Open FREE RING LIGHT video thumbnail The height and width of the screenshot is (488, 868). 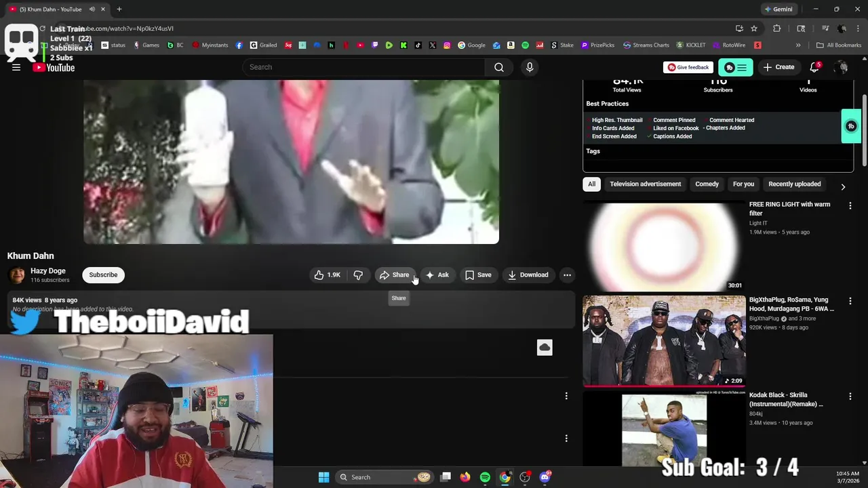point(664,246)
